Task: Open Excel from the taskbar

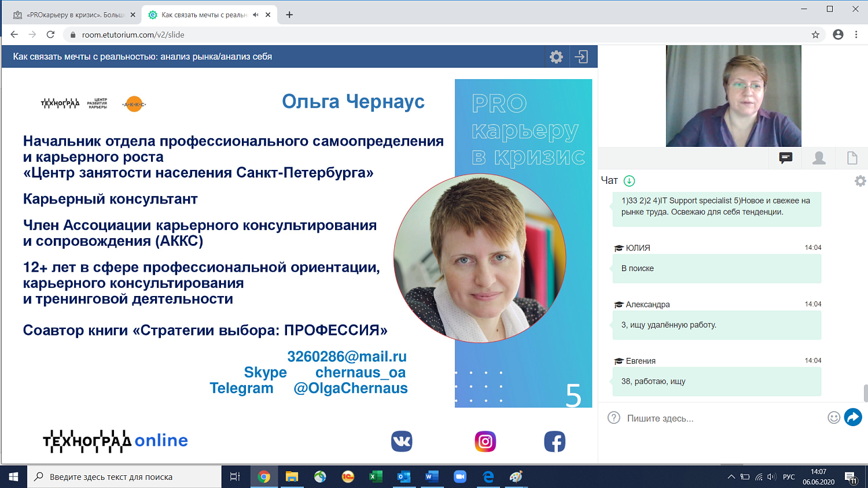Action: (x=376, y=476)
